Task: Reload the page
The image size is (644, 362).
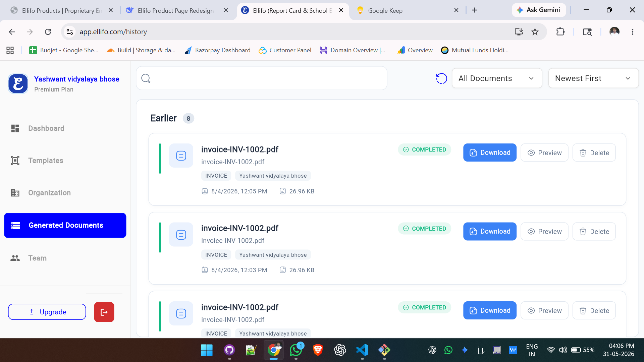Action: coord(48,32)
